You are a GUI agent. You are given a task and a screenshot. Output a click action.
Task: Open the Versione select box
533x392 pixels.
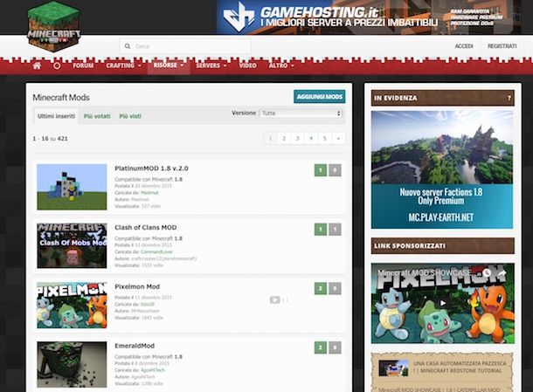click(301, 113)
